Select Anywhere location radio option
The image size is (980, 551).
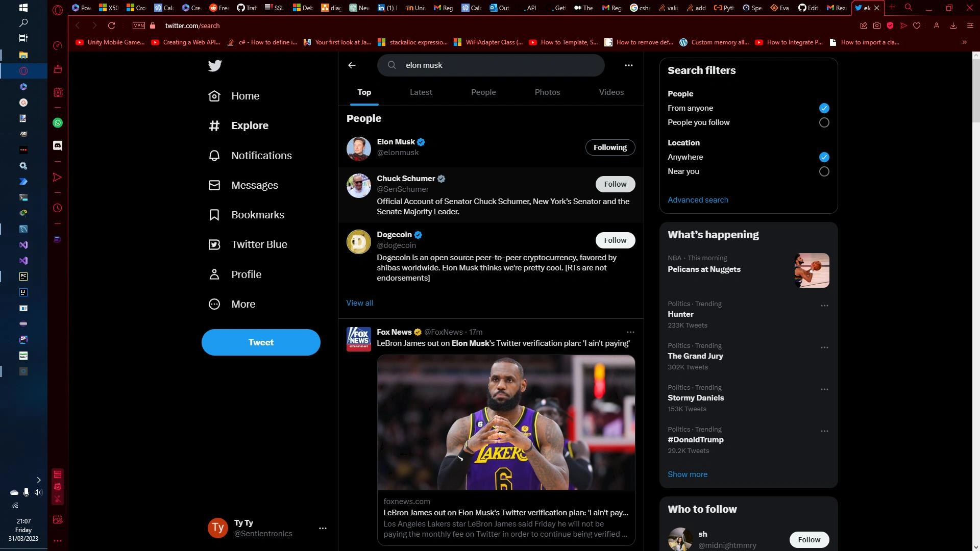[x=824, y=157]
